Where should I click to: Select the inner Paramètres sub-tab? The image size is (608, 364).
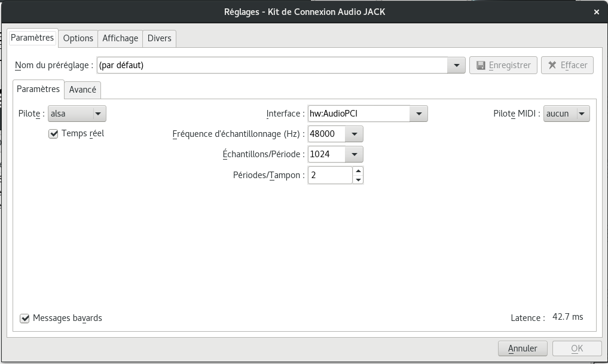click(38, 89)
